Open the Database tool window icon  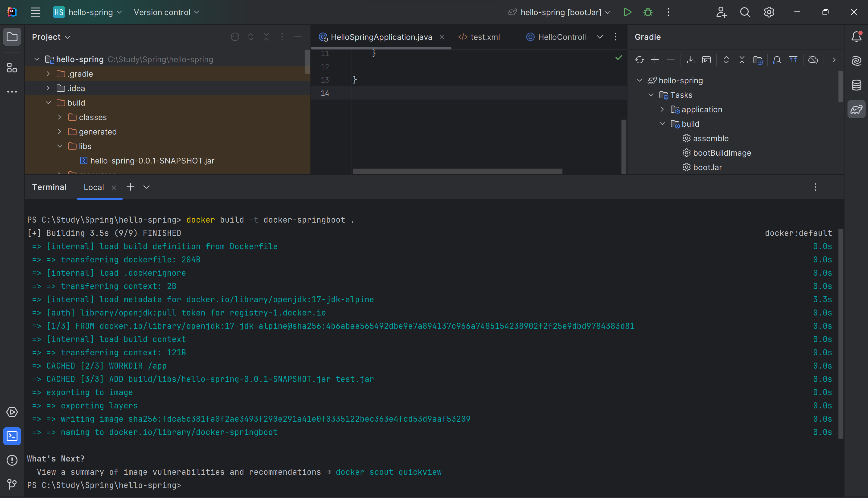click(856, 85)
